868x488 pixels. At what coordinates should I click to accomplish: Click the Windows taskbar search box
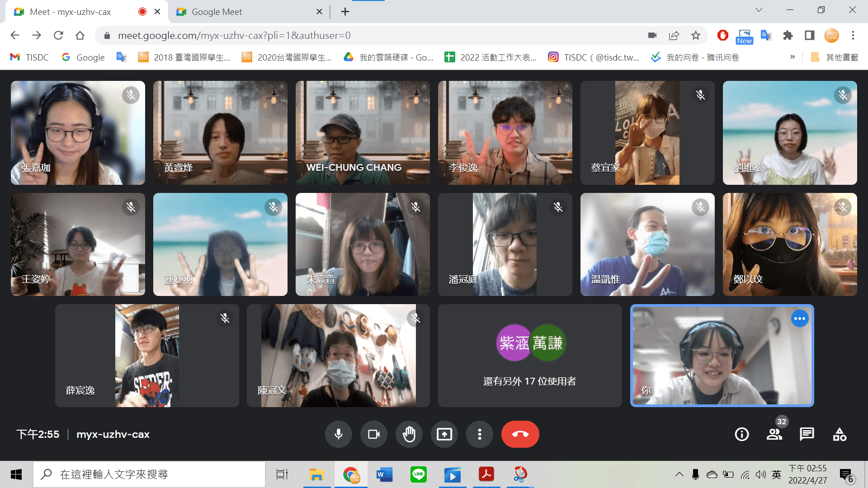(x=149, y=474)
